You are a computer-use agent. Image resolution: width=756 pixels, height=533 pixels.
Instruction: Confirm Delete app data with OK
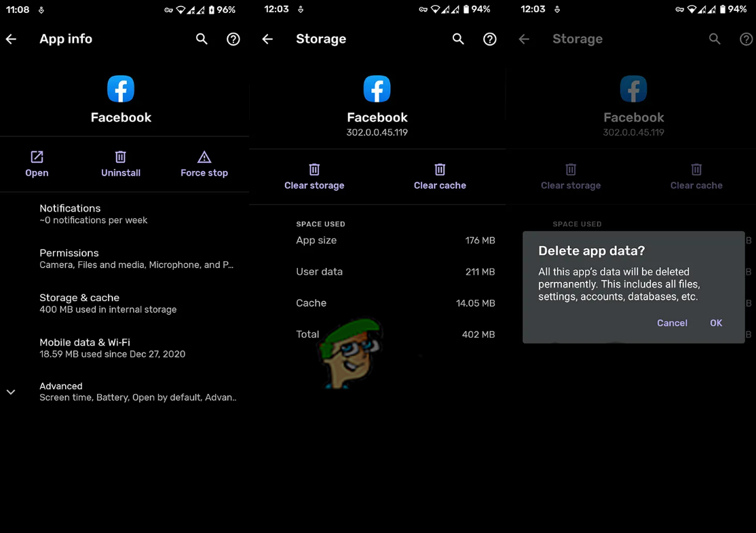(x=716, y=323)
